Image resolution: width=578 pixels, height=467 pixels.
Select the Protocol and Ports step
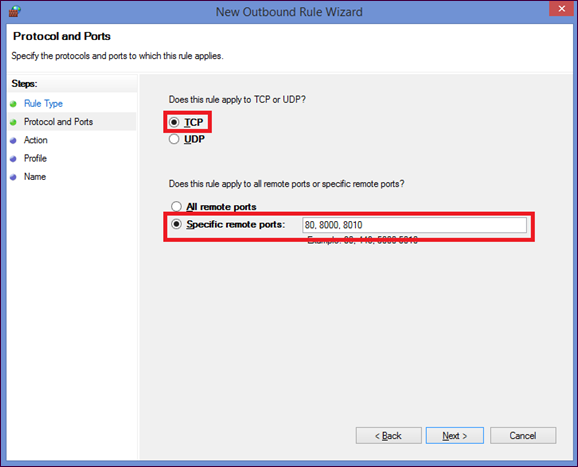(x=58, y=122)
